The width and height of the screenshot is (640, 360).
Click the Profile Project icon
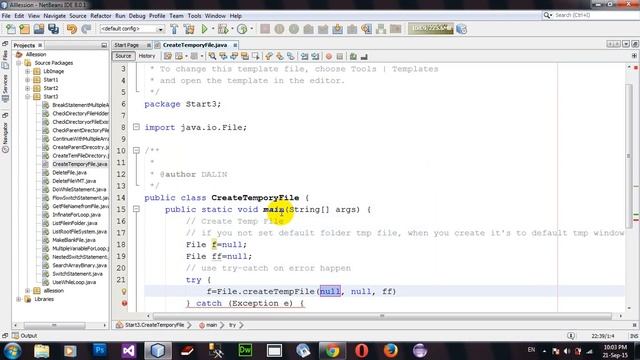pyautogui.click(x=242, y=29)
